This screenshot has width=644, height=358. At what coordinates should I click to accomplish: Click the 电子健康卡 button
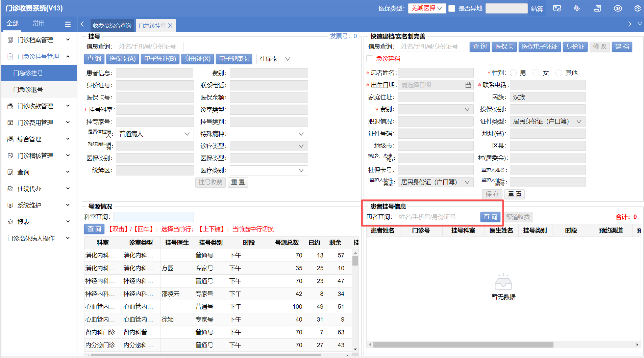pyautogui.click(x=234, y=59)
